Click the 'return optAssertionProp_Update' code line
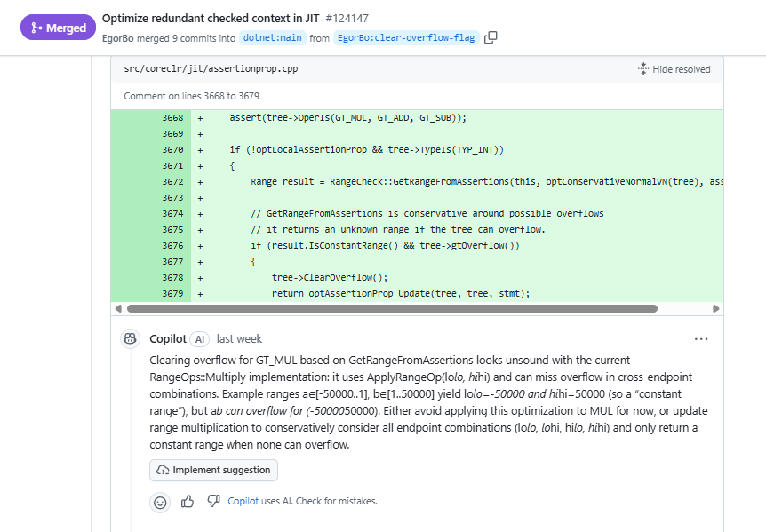This screenshot has width=766, height=532. (x=401, y=293)
